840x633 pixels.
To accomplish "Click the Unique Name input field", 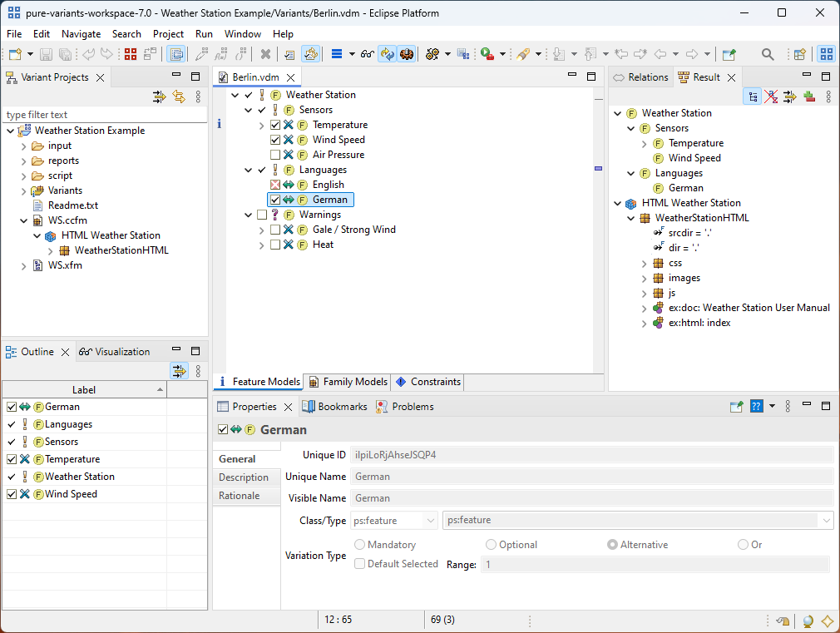I will click(591, 477).
